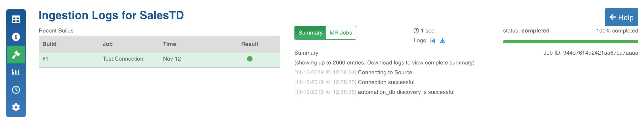
Task: Click the Job ID text
Action: pos(591,53)
